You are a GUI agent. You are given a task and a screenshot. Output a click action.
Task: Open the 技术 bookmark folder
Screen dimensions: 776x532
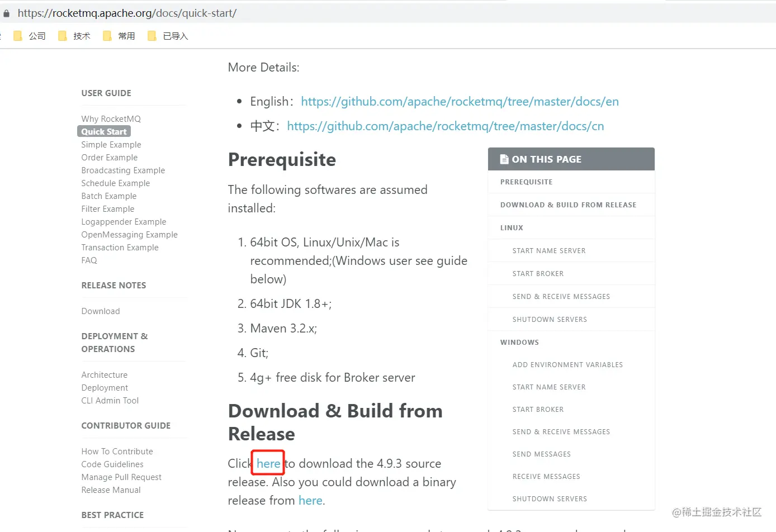click(74, 36)
